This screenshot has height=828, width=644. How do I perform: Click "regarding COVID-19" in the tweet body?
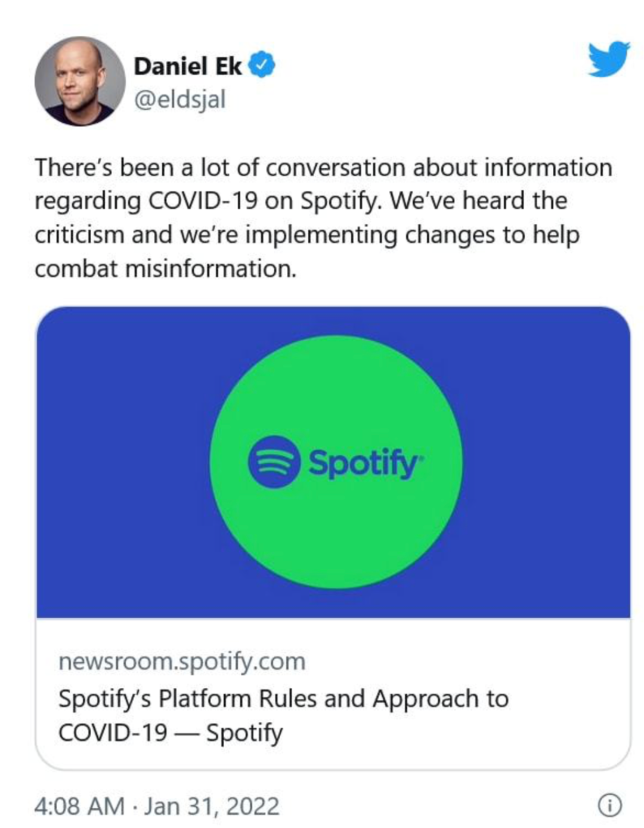[x=145, y=201]
